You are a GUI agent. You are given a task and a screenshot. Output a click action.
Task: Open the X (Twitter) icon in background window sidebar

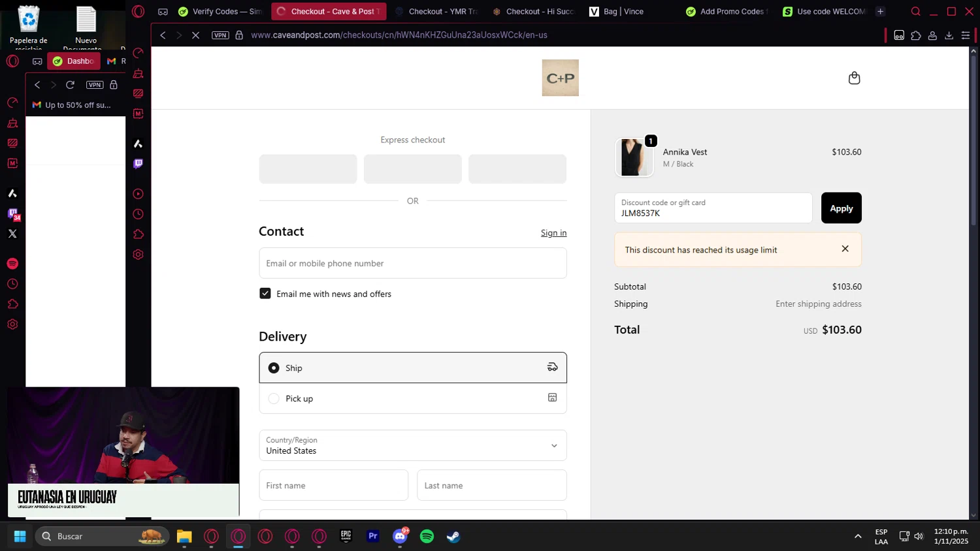tap(12, 233)
